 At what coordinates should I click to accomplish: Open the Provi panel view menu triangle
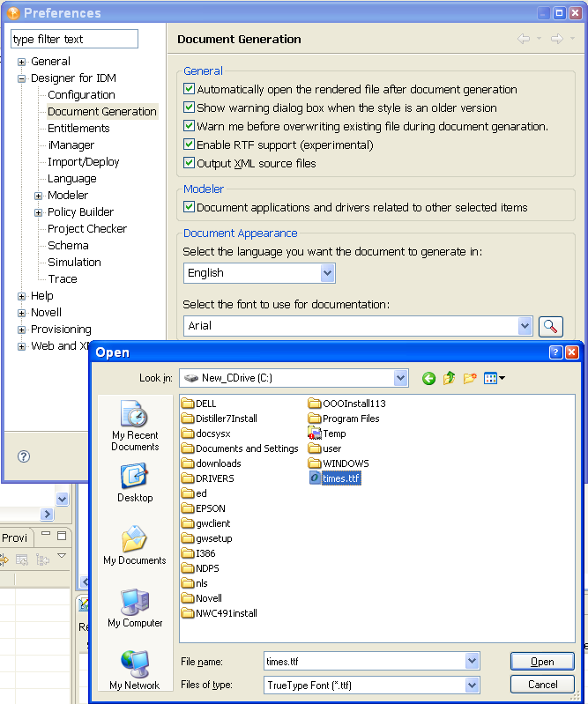62,556
